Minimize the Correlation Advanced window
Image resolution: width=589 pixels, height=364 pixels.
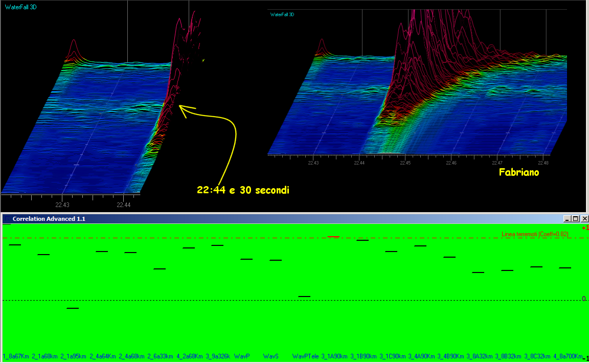(x=567, y=218)
